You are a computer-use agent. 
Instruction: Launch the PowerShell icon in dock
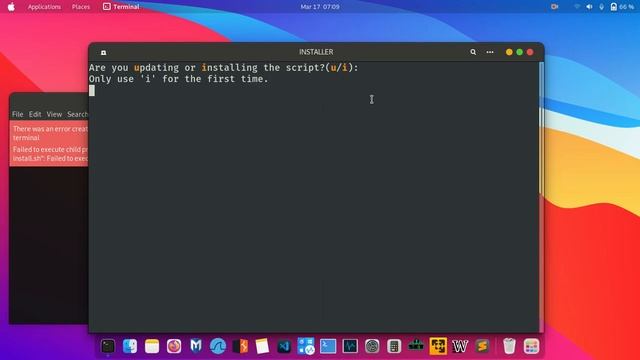(x=328, y=346)
